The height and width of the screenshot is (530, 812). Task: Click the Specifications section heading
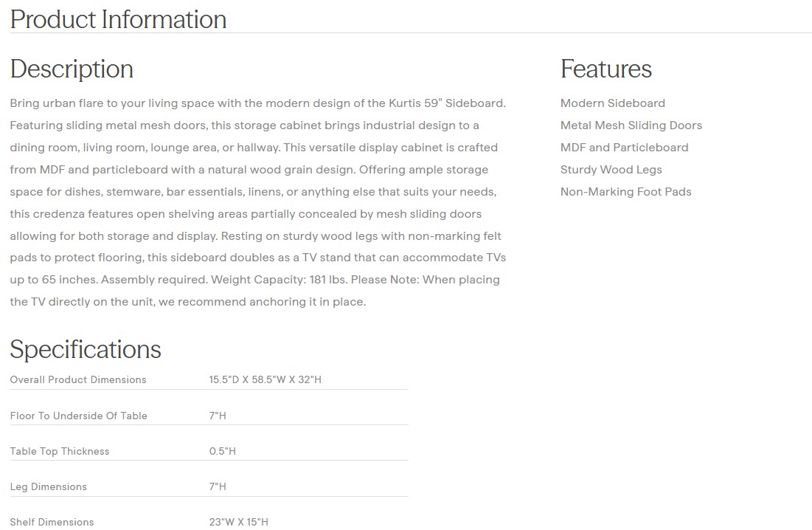click(86, 349)
